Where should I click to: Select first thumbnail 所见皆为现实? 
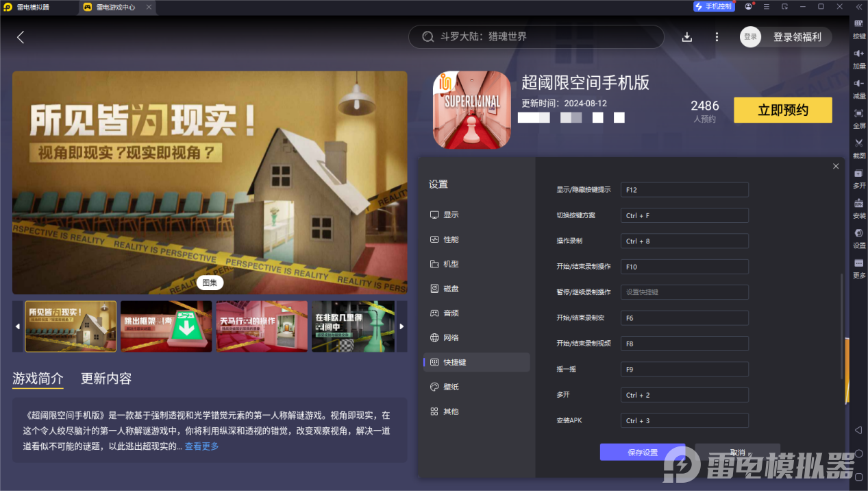(x=71, y=326)
